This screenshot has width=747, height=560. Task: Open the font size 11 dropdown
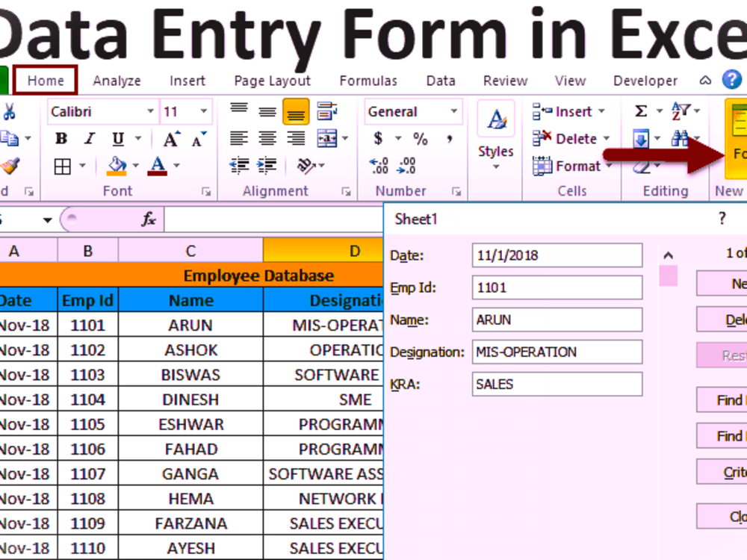click(204, 111)
